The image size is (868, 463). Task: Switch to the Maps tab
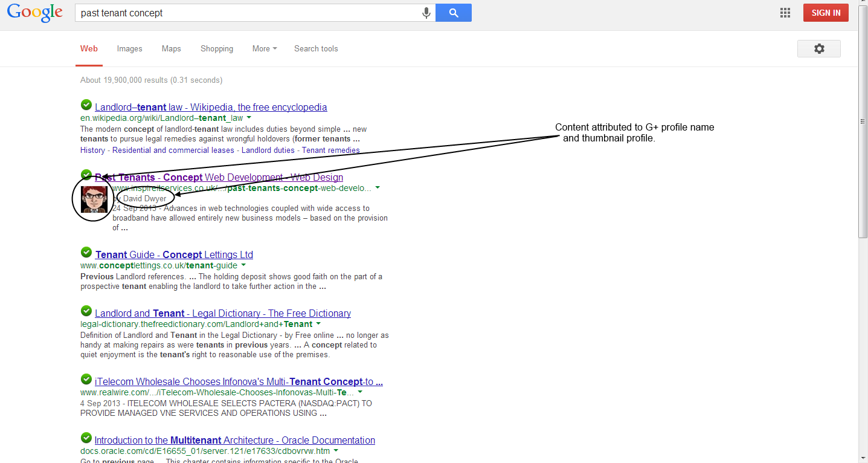[x=171, y=48]
